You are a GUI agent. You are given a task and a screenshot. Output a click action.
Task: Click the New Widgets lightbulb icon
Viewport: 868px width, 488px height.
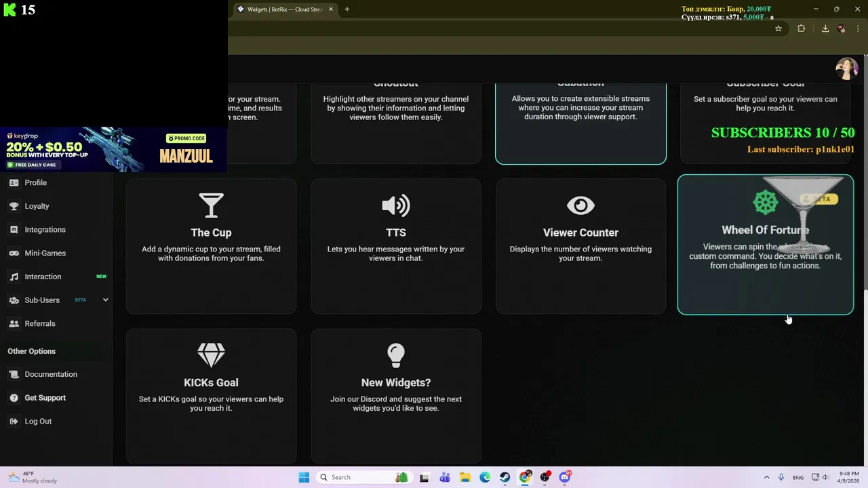(x=396, y=355)
